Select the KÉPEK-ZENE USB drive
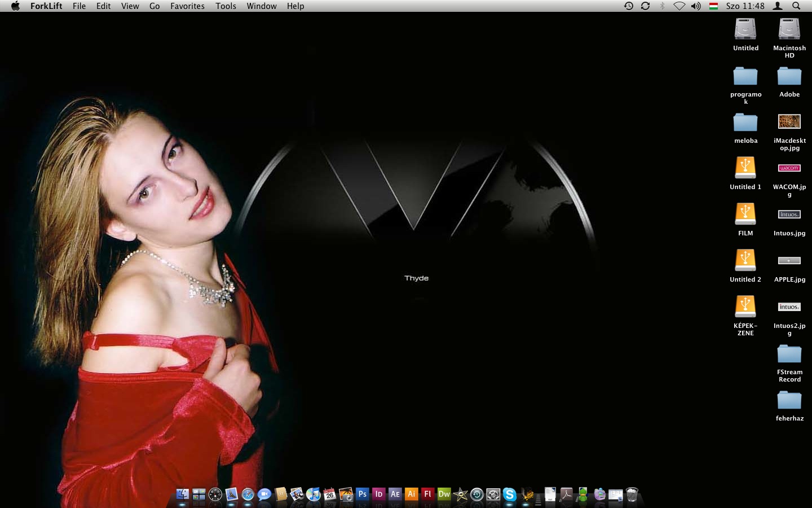 [745, 306]
